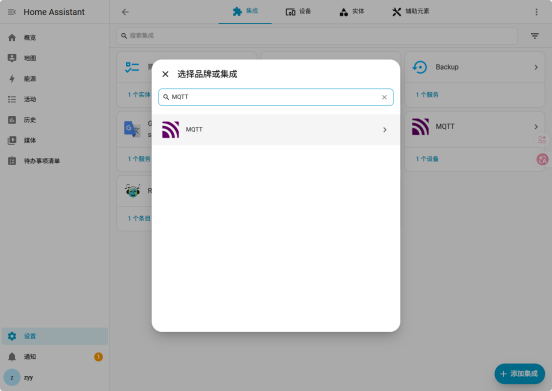552x391 pixels.
Task: Expand MQTT result with chevron arrow
Action: click(x=384, y=130)
